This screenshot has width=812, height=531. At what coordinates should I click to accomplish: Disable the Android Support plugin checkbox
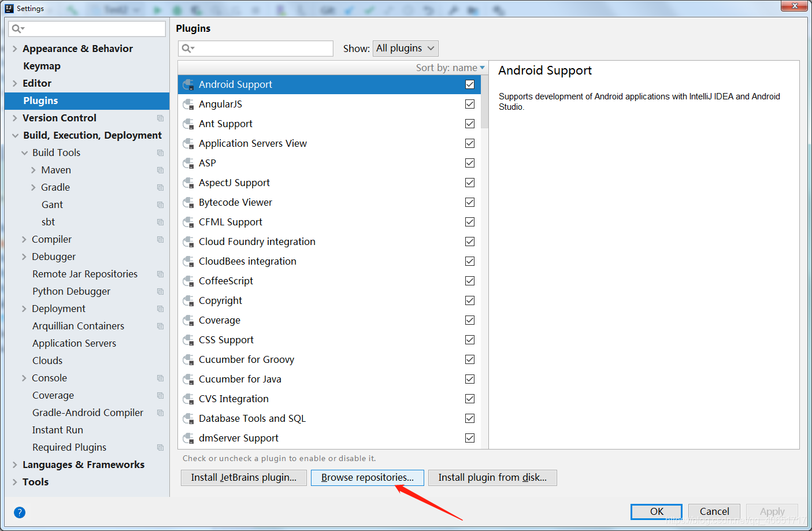click(x=470, y=84)
